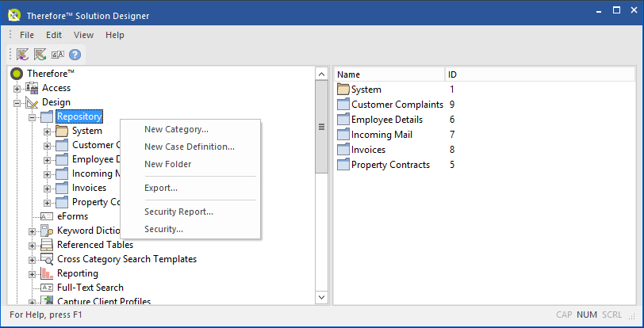Click the Design ruler icon in tree
The width and height of the screenshot is (644, 328).
pos(32,102)
